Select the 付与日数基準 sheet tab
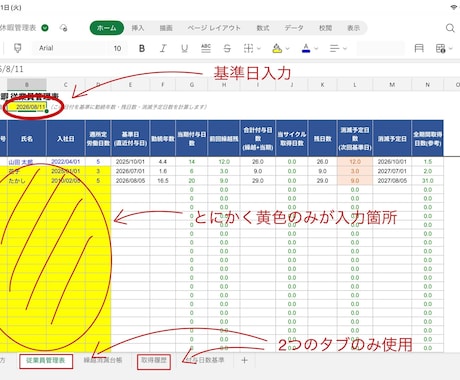460x380 pixels. 205,360
